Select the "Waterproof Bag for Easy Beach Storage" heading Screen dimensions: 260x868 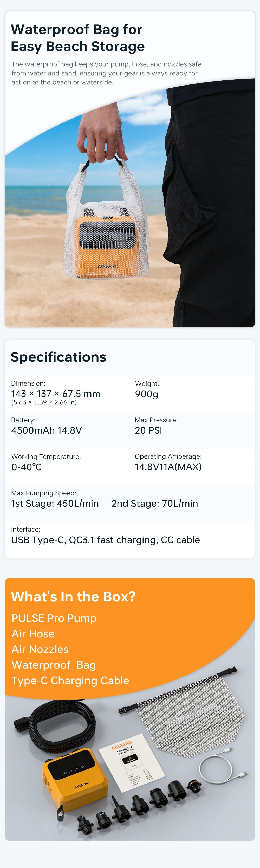[x=77, y=38]
